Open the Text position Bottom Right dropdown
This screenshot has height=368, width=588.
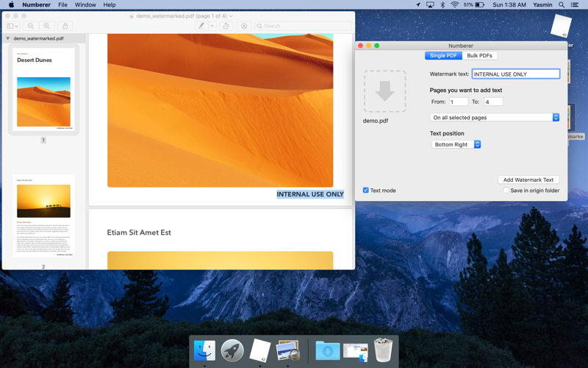(456, 145)
